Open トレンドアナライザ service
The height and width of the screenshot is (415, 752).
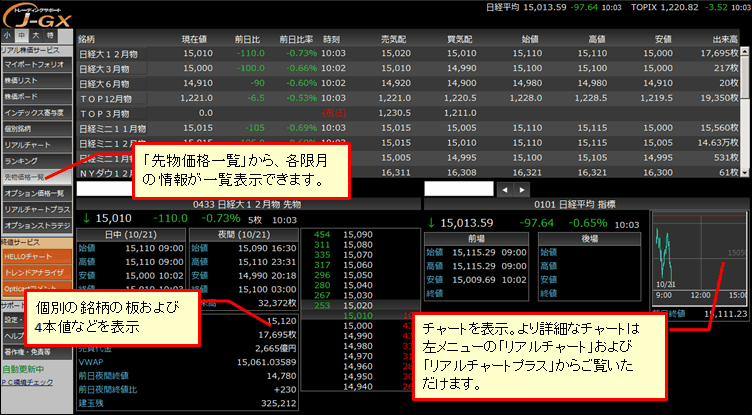(x=36, y=273)
